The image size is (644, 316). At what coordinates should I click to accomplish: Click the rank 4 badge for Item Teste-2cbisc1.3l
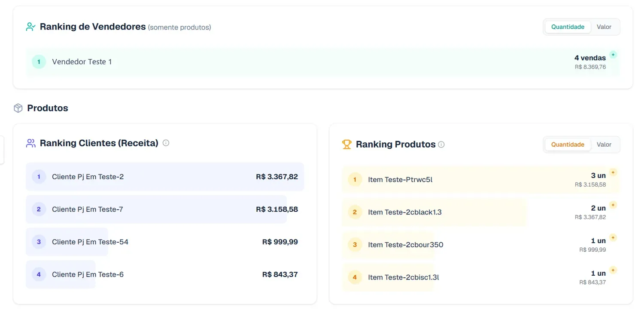355,277
